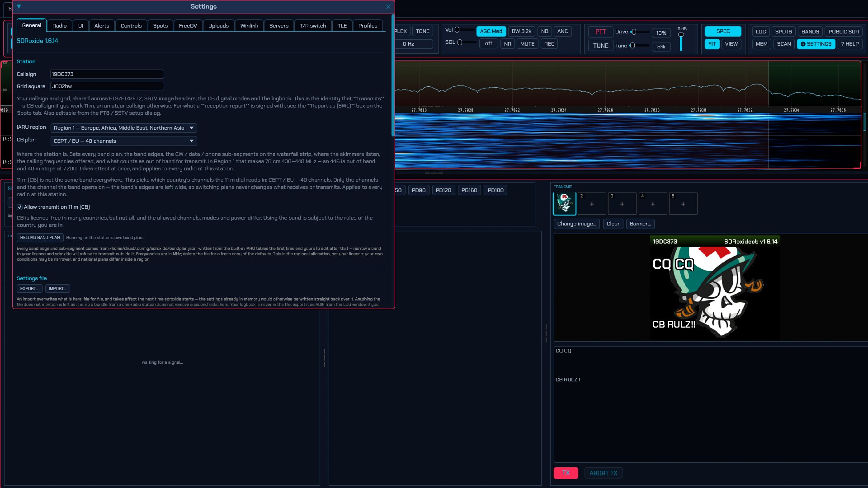Open the Profiles settings tab

[x=368, y=26]
